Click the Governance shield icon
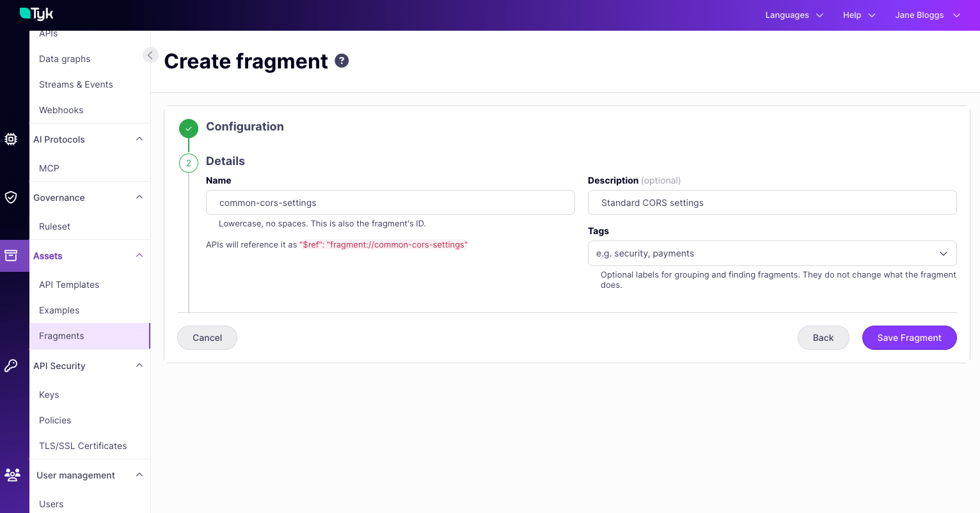980x513 pixels. [x=11, y=197]
